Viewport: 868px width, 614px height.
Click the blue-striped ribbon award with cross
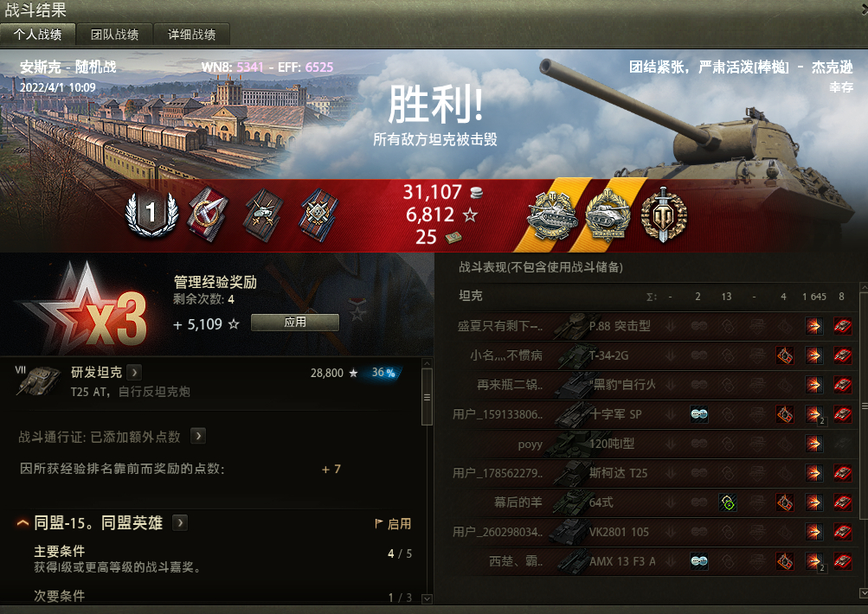tap(318, 215)
